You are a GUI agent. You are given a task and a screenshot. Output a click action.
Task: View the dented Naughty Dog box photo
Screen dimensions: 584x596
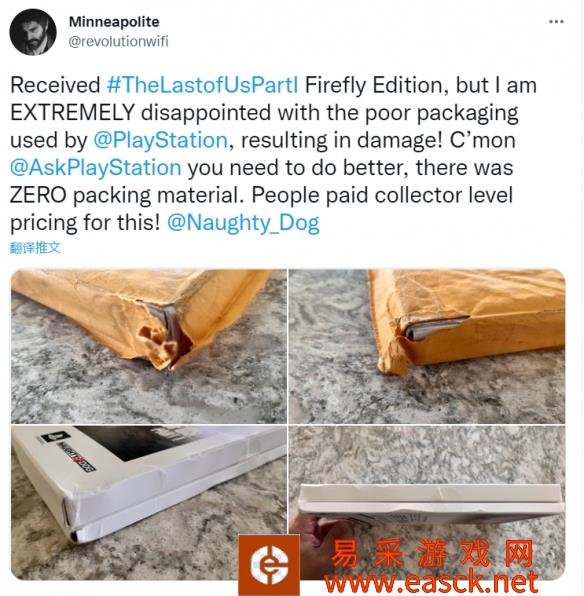[x=149, y=502]
